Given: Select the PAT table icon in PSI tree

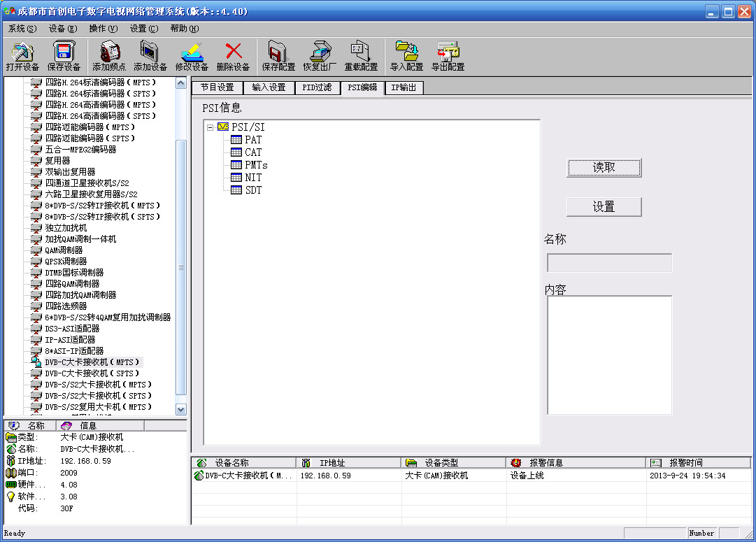Looking at the screenshot, I should (x=236, y=140).
